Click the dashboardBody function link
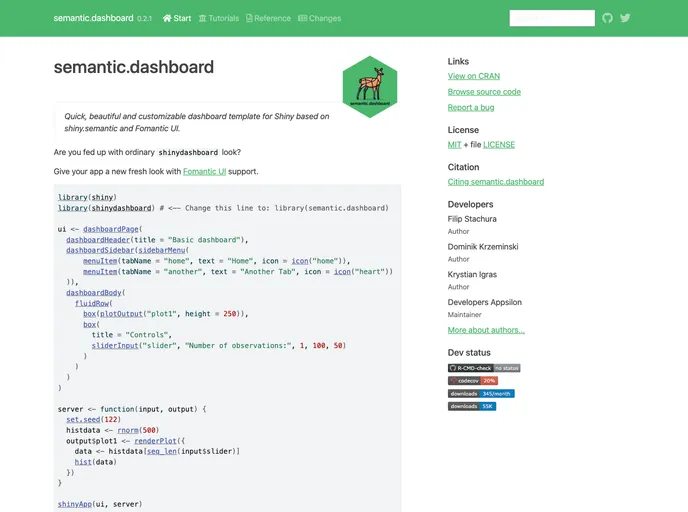 click(x=94, y=293)
